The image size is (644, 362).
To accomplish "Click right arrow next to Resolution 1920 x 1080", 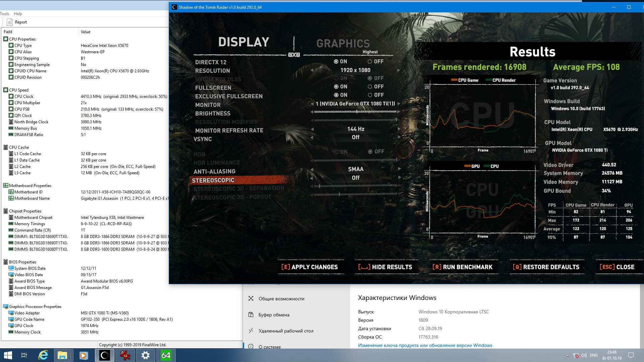I will [398, 70].
